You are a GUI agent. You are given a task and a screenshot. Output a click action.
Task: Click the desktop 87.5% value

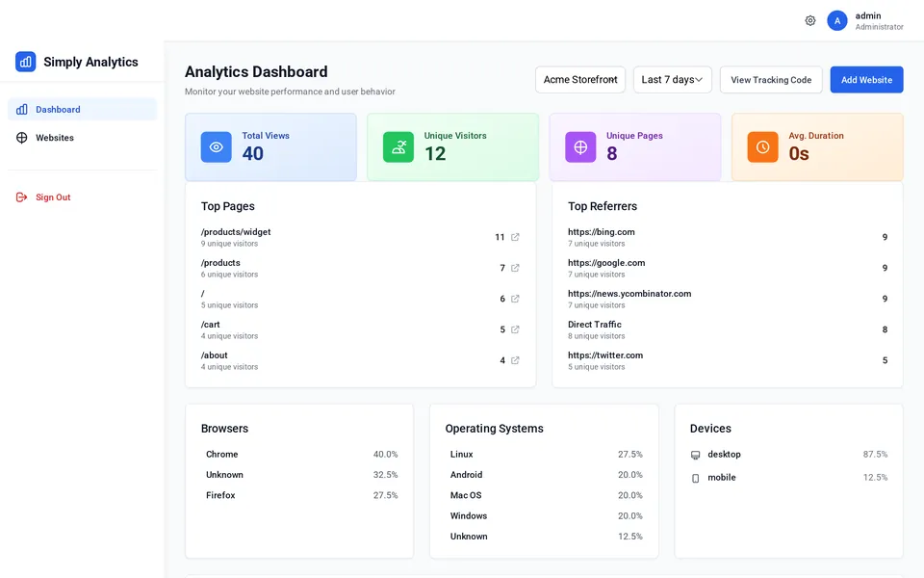click(875, 454)
